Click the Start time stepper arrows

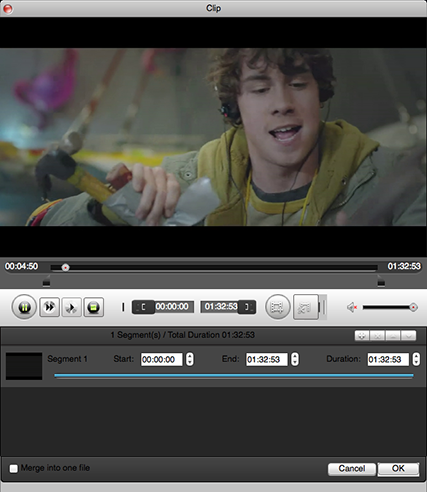point(190,359)
